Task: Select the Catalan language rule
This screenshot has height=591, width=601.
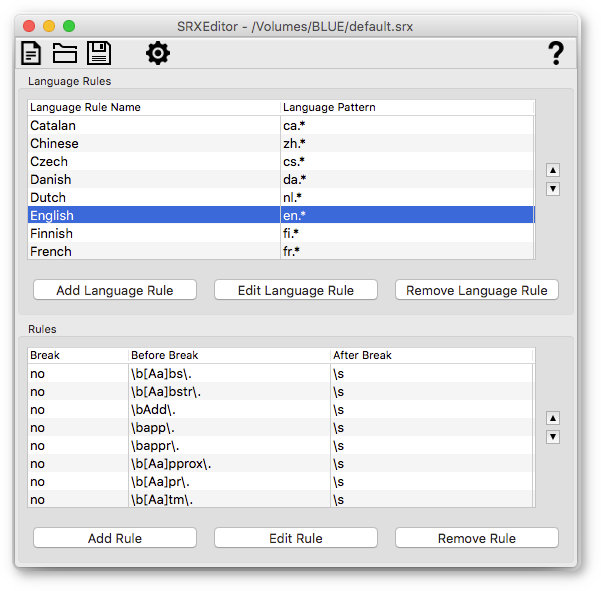Action: 281,125
